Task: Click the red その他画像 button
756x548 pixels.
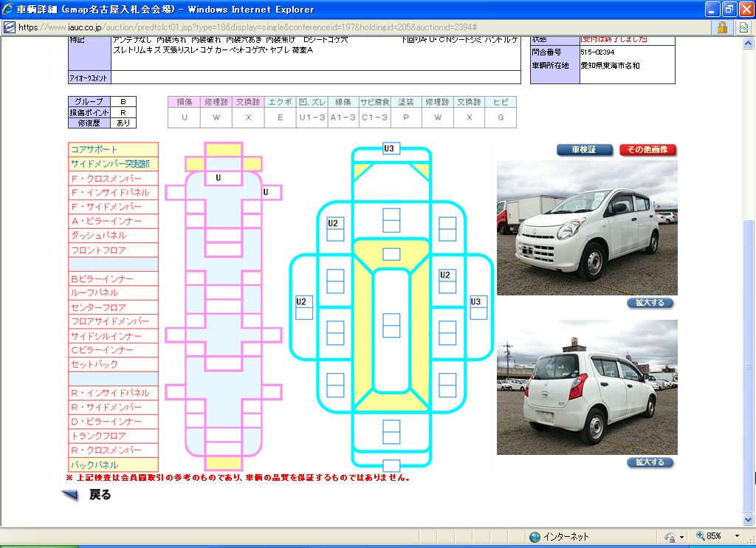Action: click(647, 150)
